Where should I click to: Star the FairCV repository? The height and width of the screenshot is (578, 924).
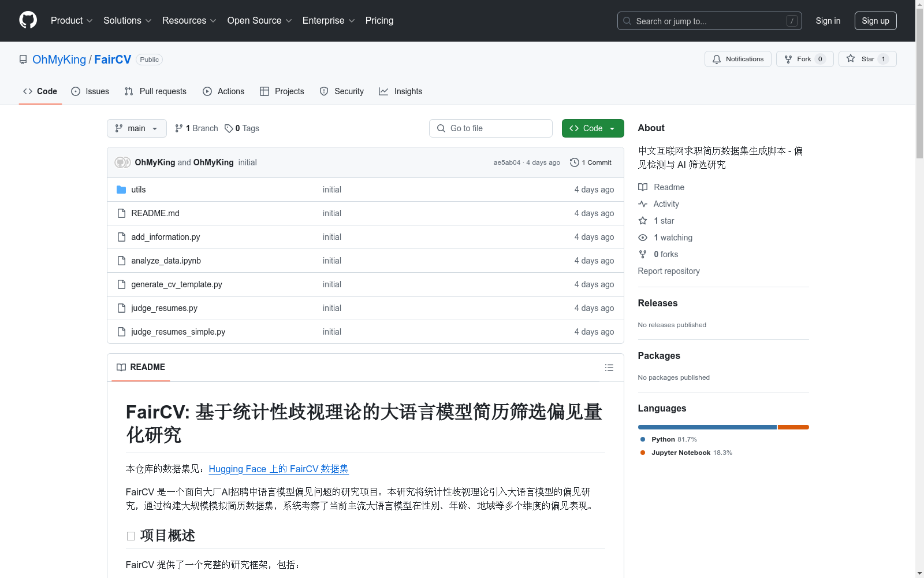[866, 58]
